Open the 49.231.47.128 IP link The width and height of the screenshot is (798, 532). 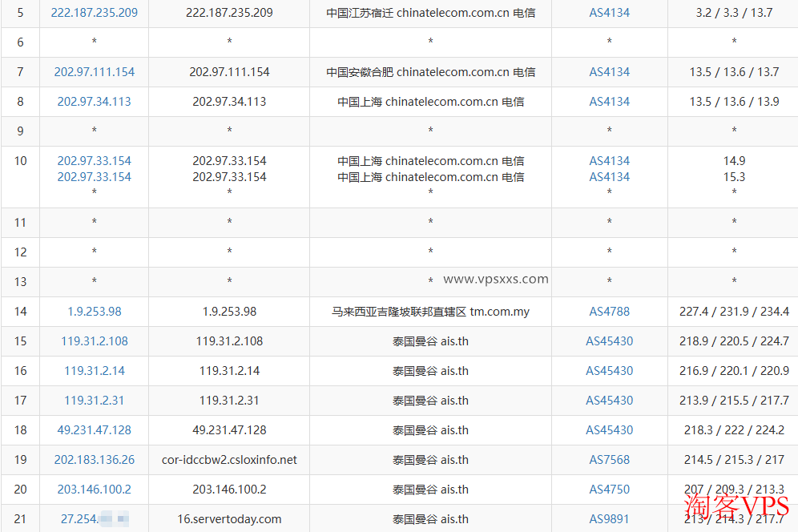tap(94, 430)
